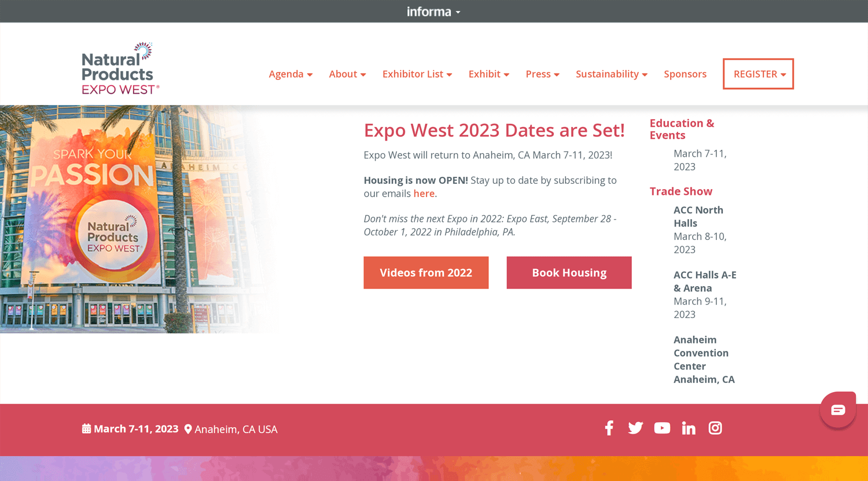Click the March 9-11, 2023 date text
868x481 pixels.
pyautogui.click(x=700, y=308)
